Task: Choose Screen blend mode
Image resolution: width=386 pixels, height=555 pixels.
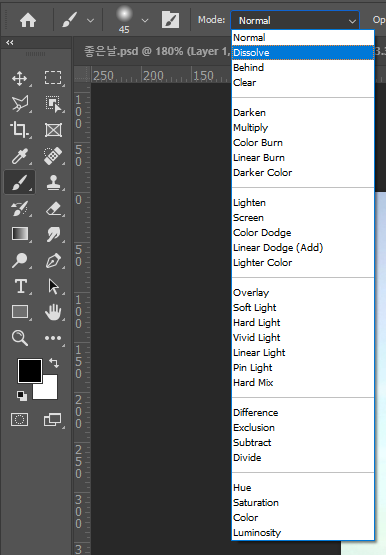Action: tap(303, 218)
